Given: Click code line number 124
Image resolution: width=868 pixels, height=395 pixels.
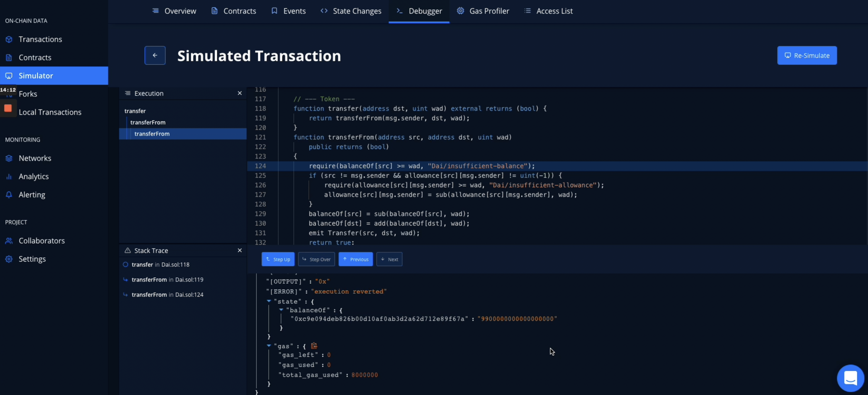Looking at the screenshot, I should coord(260,166).
